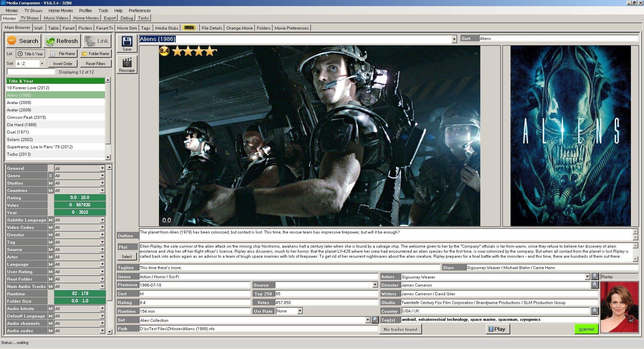This screenshot has width=644, height=349.
Task: Click the Sigourney Weaver actor photo
Action: (619, 307)
